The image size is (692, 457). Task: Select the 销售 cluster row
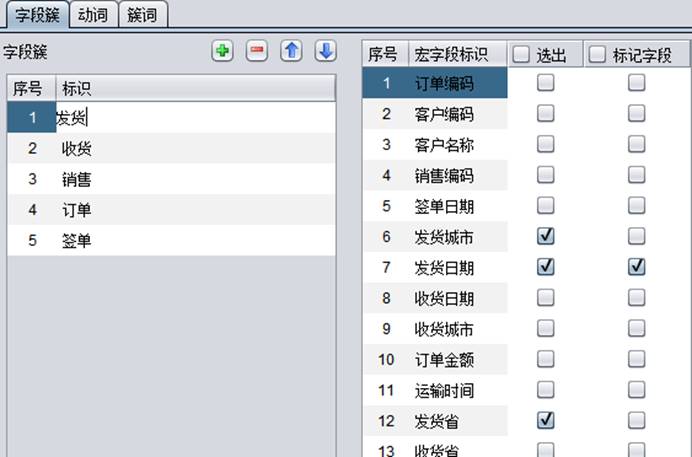click(x=170, y=180)
